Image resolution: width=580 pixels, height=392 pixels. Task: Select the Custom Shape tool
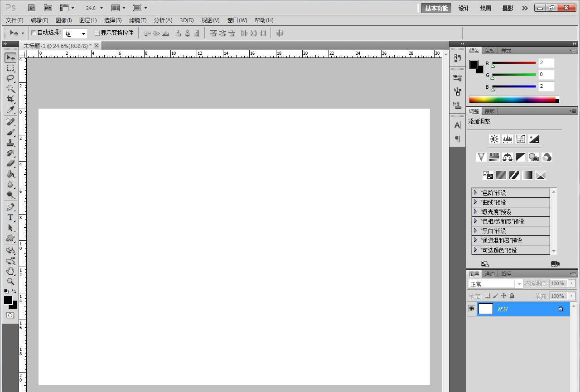coord(10,238)
